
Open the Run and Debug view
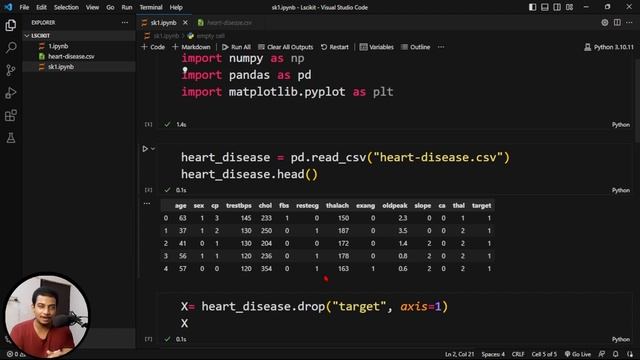tap(11, 93)
